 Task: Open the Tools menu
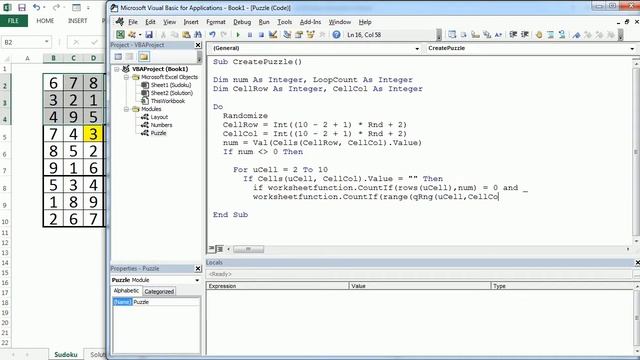(x=284, y=22)
